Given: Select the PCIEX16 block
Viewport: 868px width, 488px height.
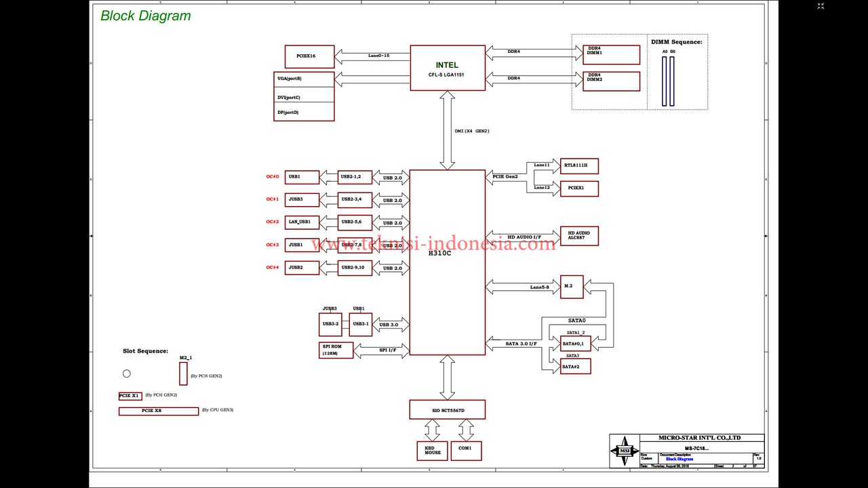Looking at the screenshot, I should pyautogui.click(x=309, y=56).
